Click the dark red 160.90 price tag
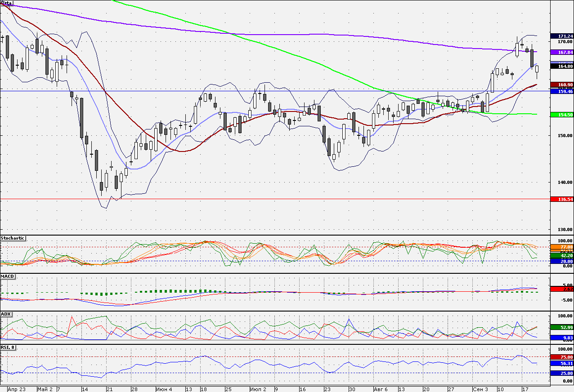The height and width of the screenshot is (392, 574). coord(562,85)
